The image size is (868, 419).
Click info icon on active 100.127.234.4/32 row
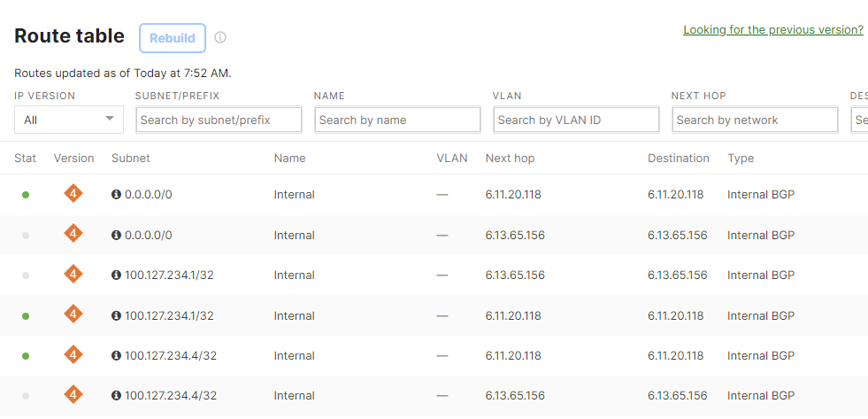(116, 356)
